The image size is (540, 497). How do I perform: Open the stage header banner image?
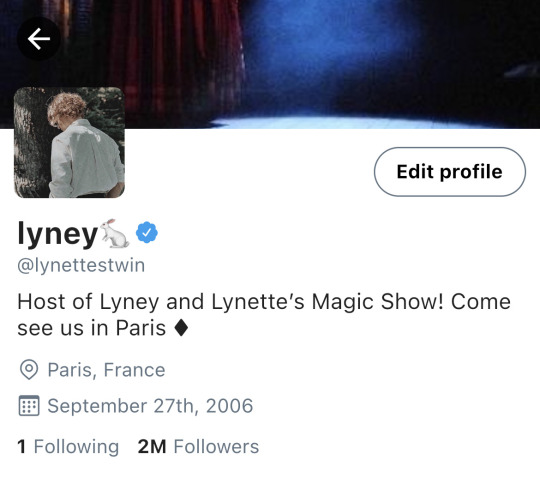click(270, 64)
